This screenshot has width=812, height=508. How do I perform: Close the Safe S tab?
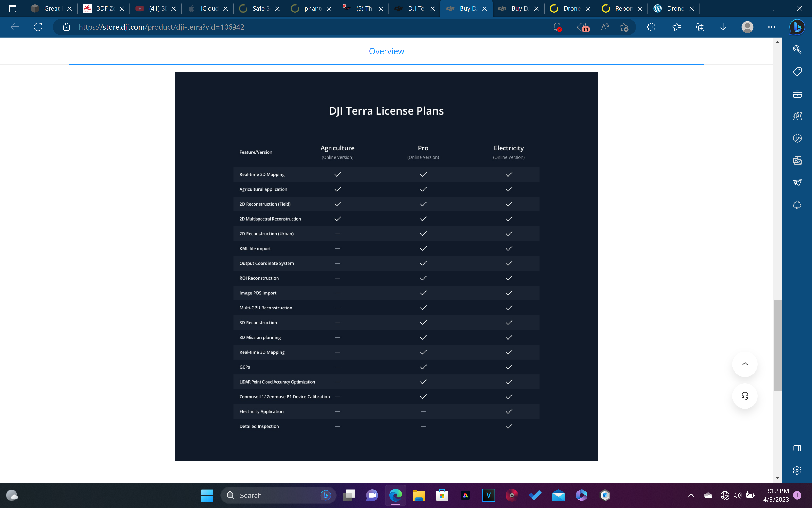coord(277,9)
